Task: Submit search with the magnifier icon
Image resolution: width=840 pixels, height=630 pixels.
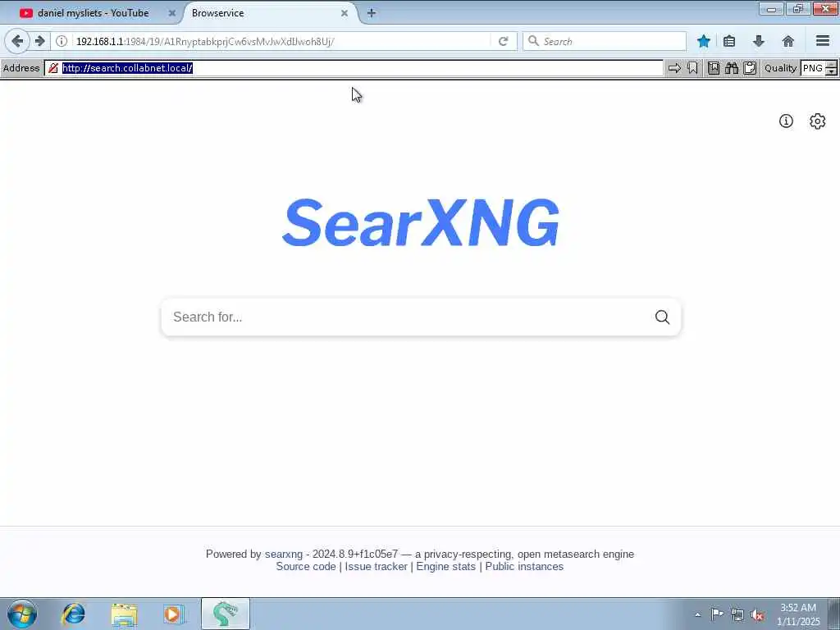Action: click(x=662, y=317)
